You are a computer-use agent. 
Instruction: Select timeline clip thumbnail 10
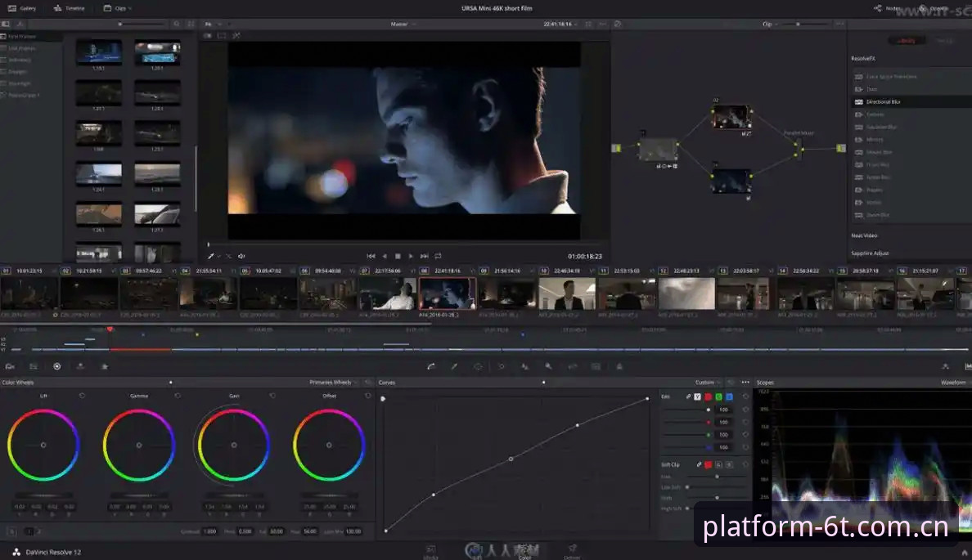pos(566,293)
